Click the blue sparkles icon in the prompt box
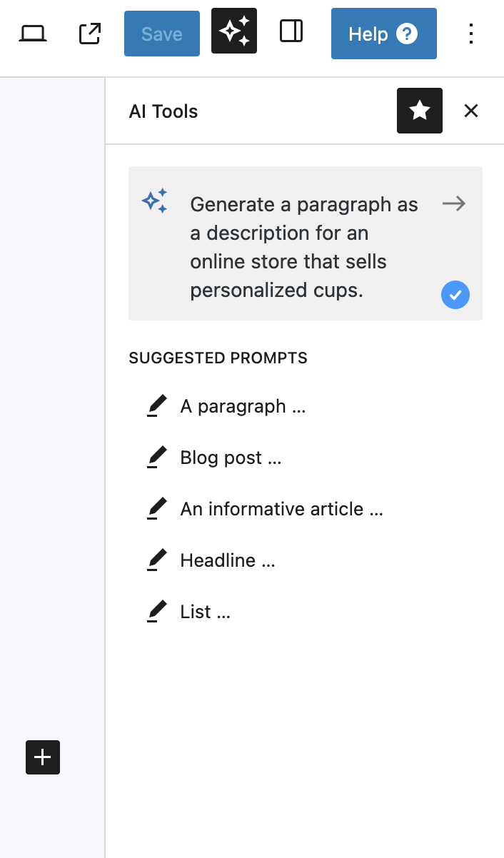 point(155,201)
